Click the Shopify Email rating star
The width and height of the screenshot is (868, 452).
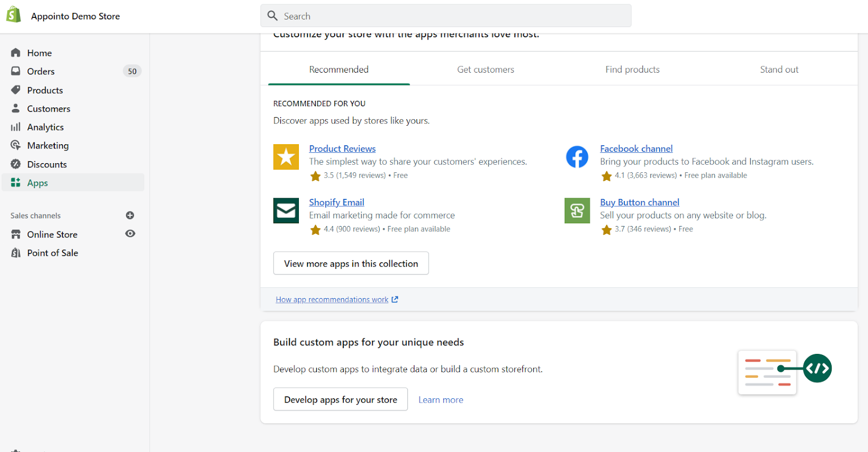[x=315, y=229]
